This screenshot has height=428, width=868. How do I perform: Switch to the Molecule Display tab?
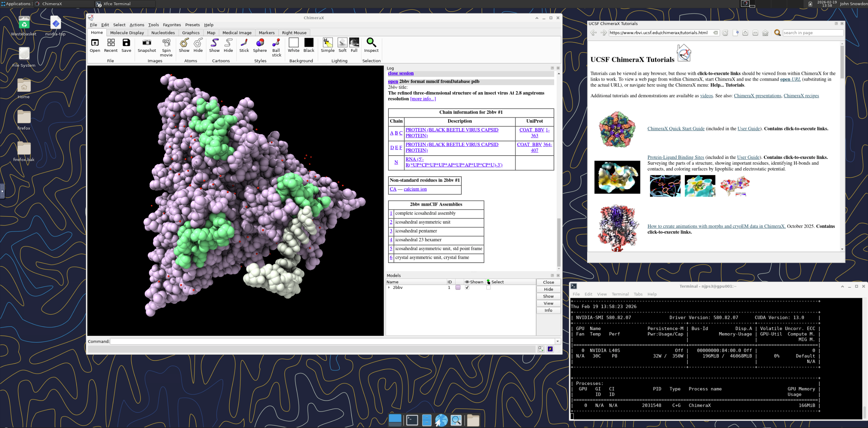[127, 33]
